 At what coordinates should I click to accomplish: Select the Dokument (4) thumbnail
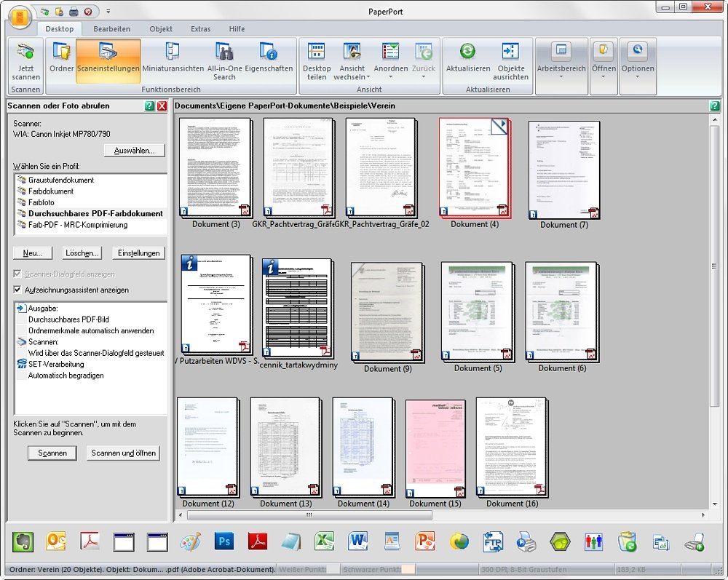click(x=475, y=168)
